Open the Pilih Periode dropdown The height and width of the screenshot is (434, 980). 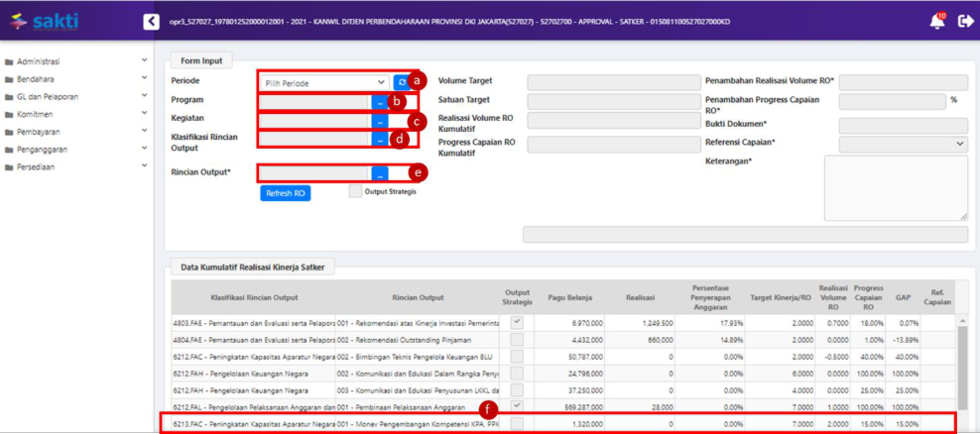[322, 83]
